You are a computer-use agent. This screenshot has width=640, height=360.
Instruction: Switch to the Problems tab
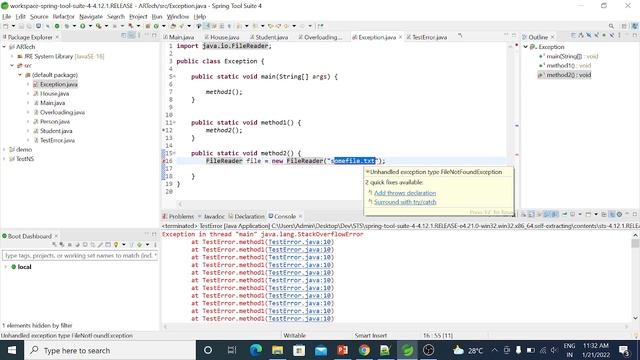pos(181,216)
